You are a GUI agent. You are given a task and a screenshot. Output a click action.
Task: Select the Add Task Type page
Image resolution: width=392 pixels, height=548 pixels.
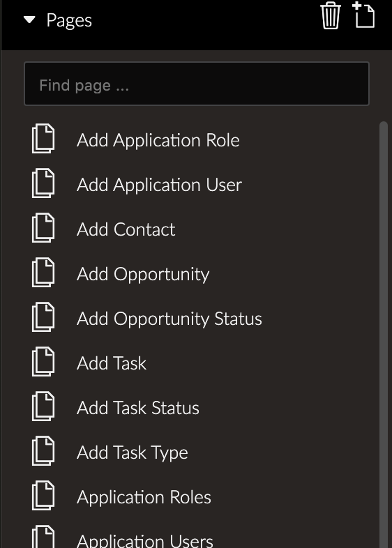pos(133,452)
